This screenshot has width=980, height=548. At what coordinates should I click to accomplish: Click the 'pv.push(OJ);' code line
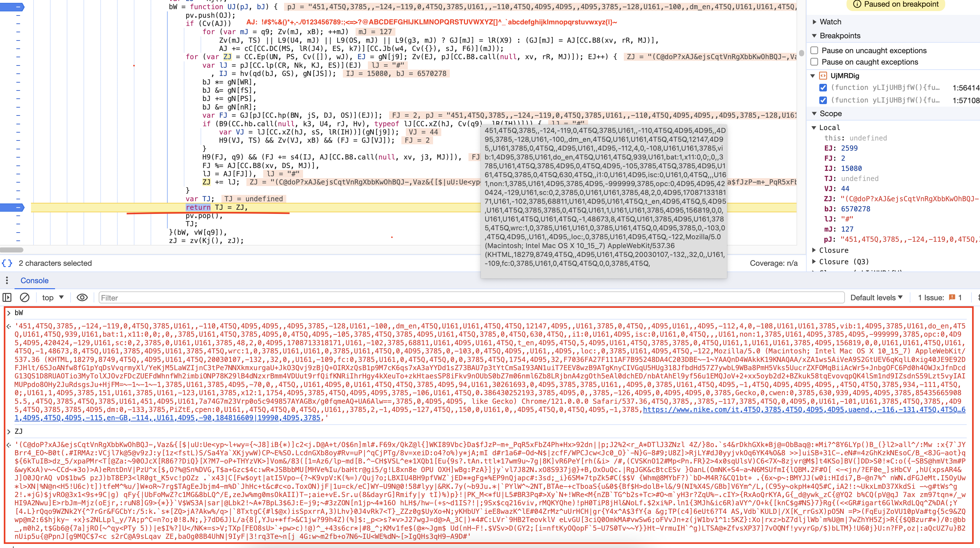210,15
